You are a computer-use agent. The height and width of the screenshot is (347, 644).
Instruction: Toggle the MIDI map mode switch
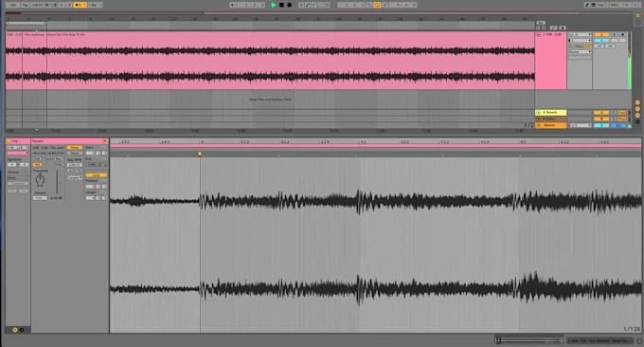614,5
